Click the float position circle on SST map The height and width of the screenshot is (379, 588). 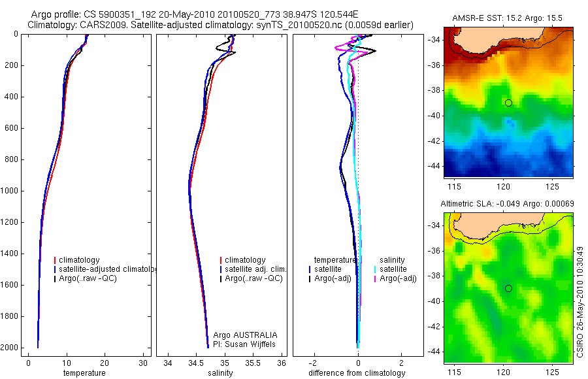coord(508,103)
